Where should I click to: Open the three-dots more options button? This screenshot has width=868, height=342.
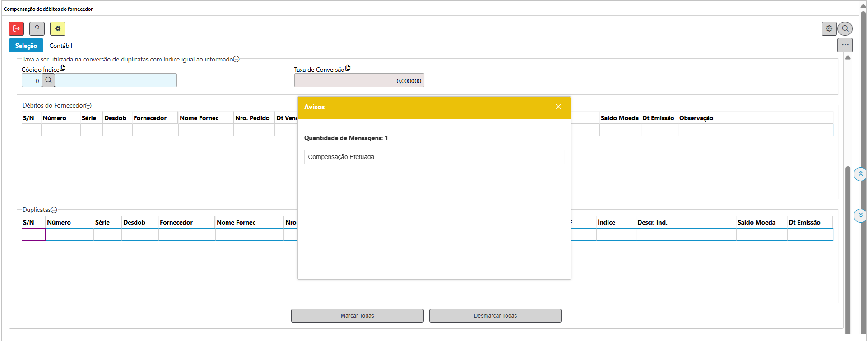[x=845, y=45]
